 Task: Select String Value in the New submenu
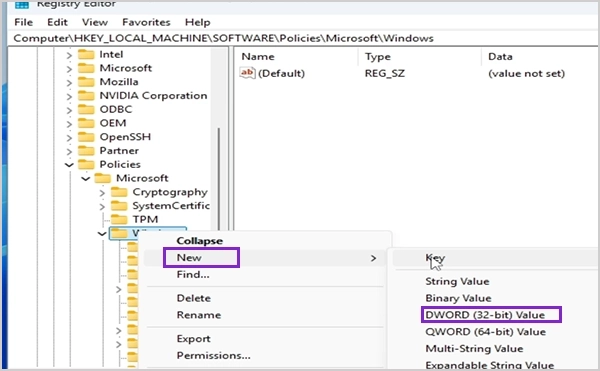click(457, 282)
